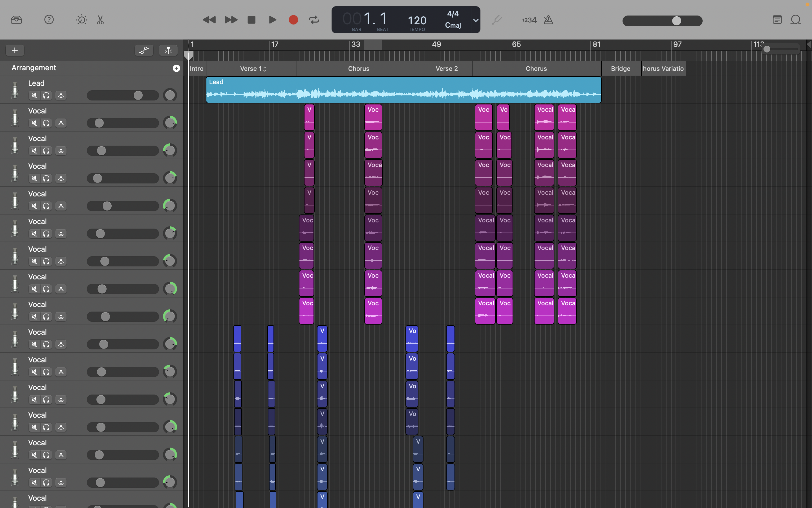Screen dimensions: 812x508
Task: Select the Bridge arrangement marker
Action: click(x=621, y=69)
